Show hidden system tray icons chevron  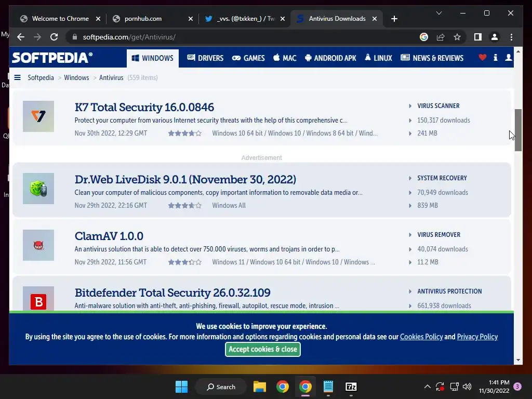(x=428, y=387)
